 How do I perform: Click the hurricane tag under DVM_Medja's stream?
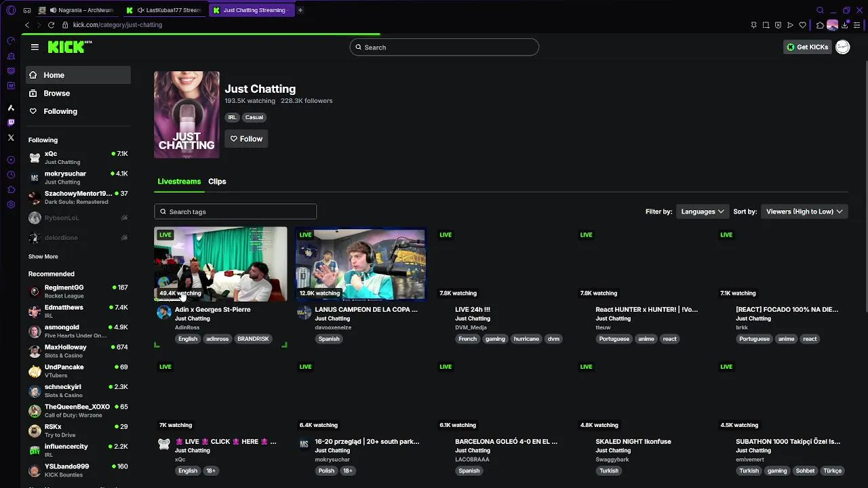[526, 339]
